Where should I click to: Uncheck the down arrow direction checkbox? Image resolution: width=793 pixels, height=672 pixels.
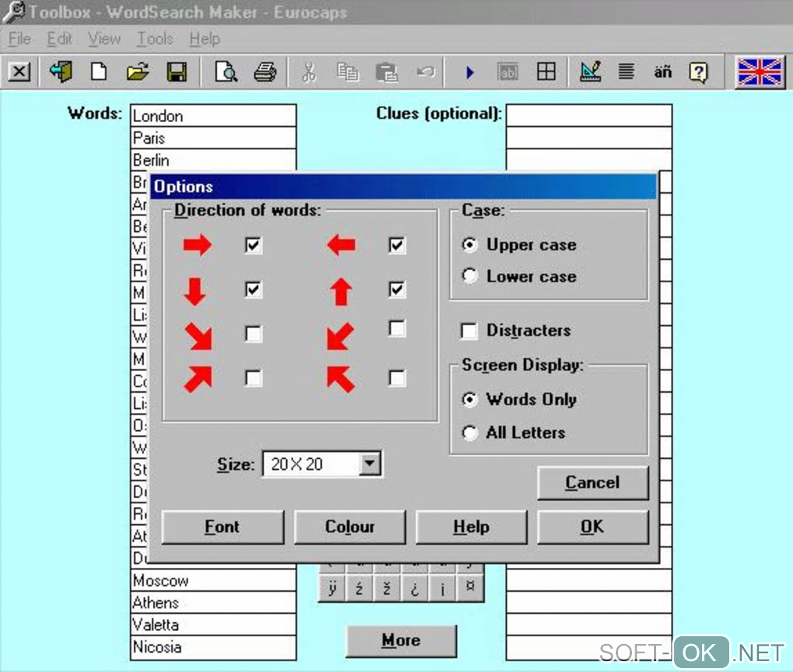(253, 289)
